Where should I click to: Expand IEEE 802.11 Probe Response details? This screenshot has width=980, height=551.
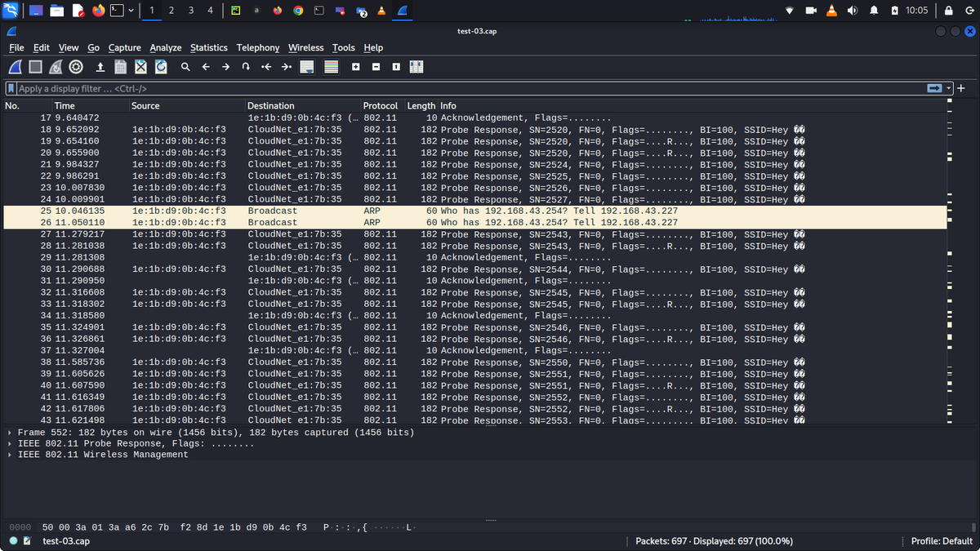pos(10,444)
